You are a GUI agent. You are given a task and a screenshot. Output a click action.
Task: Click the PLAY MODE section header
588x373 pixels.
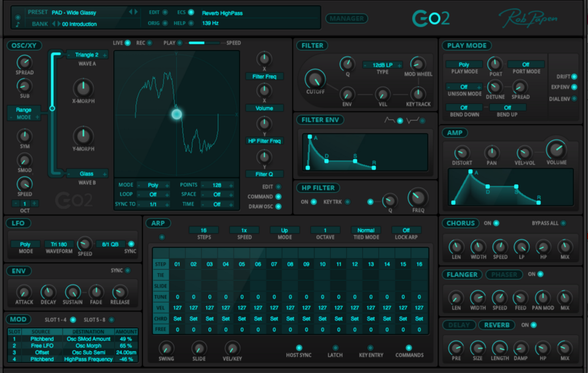(467, 46)
